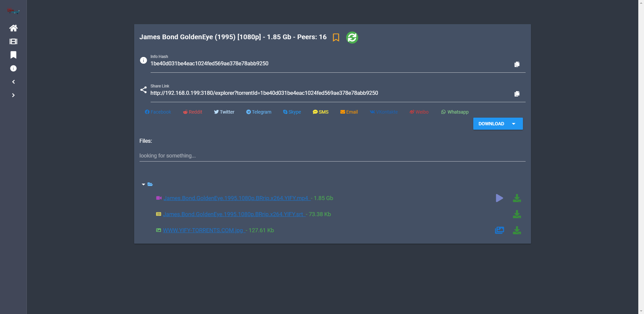Viewport: 644px width, 314px height.
Task: Click the app logo in the sidebar
Action: (x=13, y=11)
